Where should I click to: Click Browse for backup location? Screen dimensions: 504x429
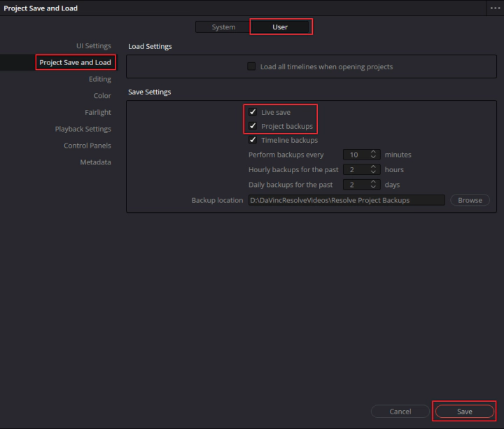click(x=470, y=200)
